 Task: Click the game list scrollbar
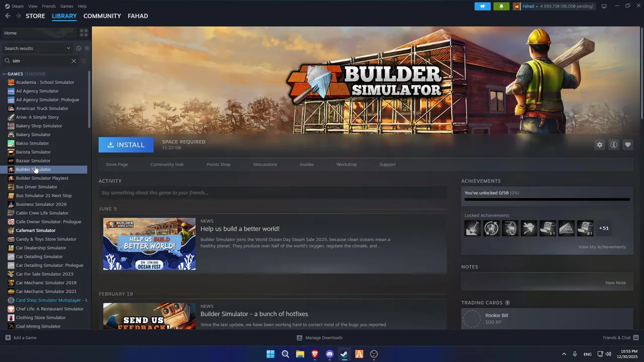89,100
